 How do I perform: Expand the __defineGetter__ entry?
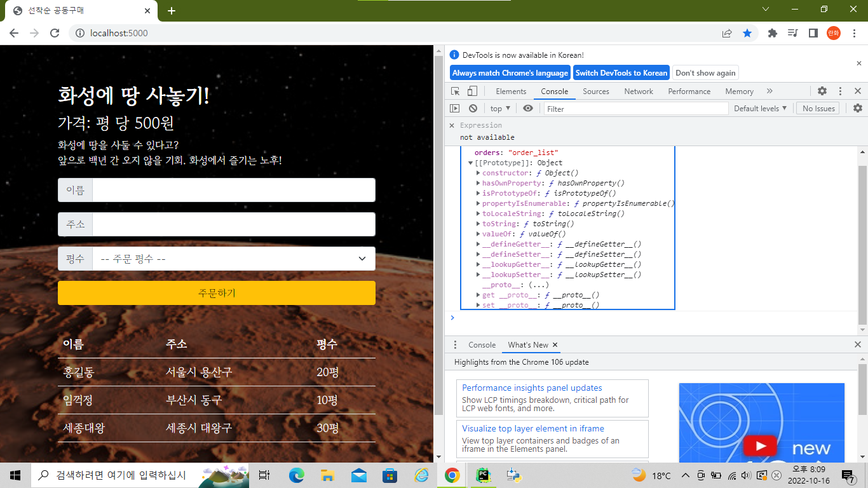[478, 245]
